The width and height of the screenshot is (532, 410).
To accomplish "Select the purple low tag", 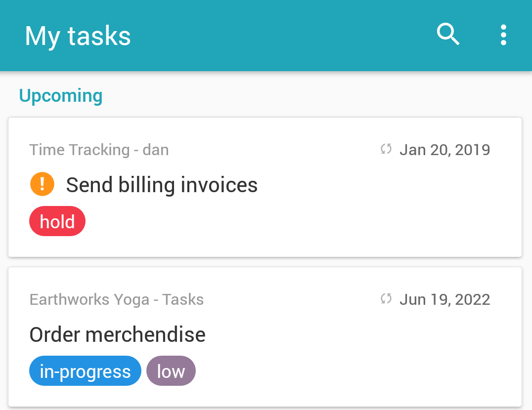I will [171, 371].
